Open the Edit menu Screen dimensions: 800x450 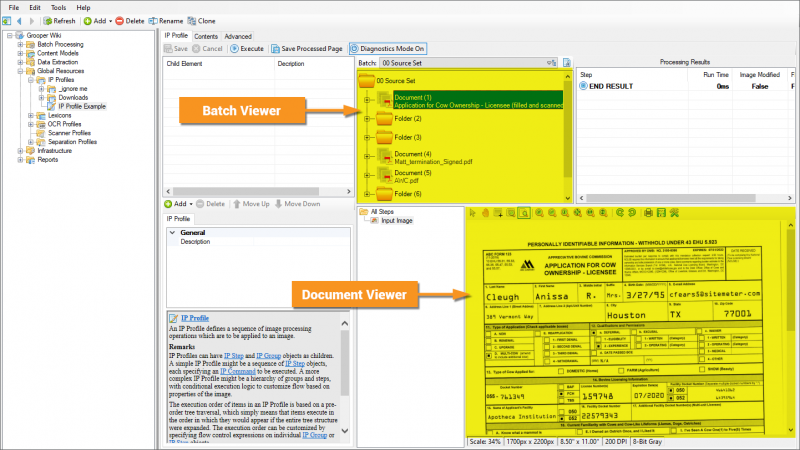tap(35, 8)
